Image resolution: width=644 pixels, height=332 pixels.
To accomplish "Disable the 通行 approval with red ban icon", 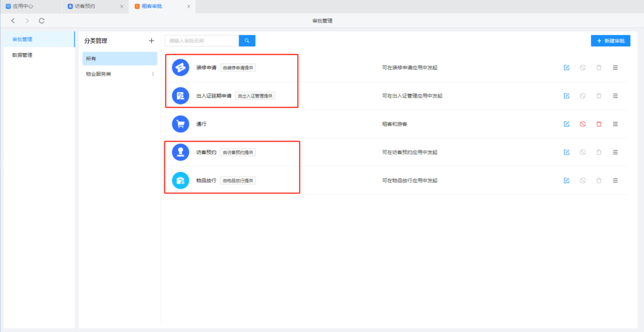I will click(x=582, y=124).
